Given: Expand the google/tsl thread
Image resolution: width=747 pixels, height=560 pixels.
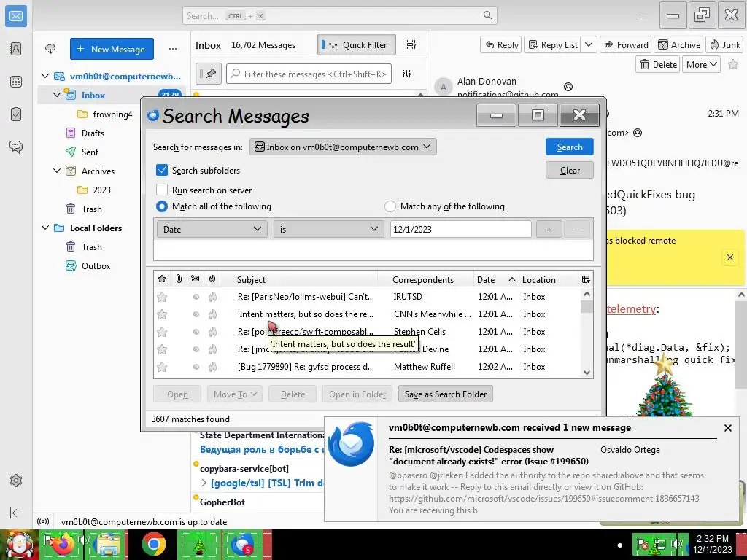Looking at the screenshot, I should click(204, 483).
